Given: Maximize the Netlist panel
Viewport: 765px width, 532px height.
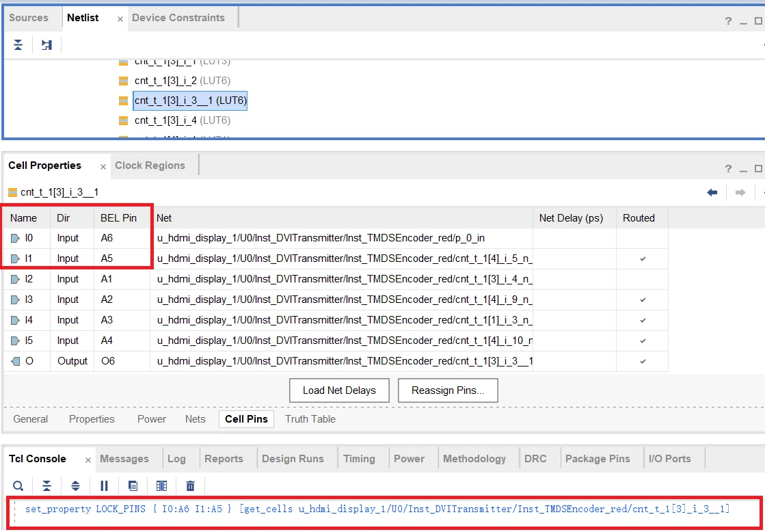Looking at the screenshot, I should [757, 21].
